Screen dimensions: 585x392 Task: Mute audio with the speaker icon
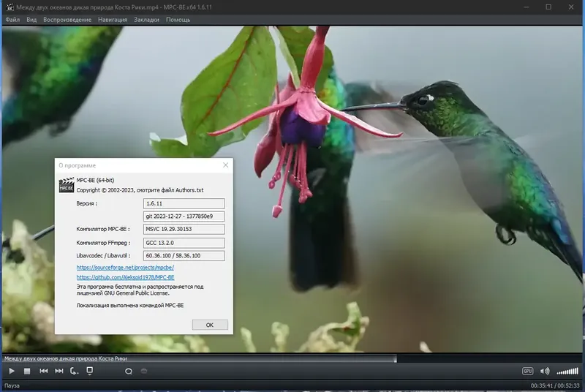click(x=545, y=371)
